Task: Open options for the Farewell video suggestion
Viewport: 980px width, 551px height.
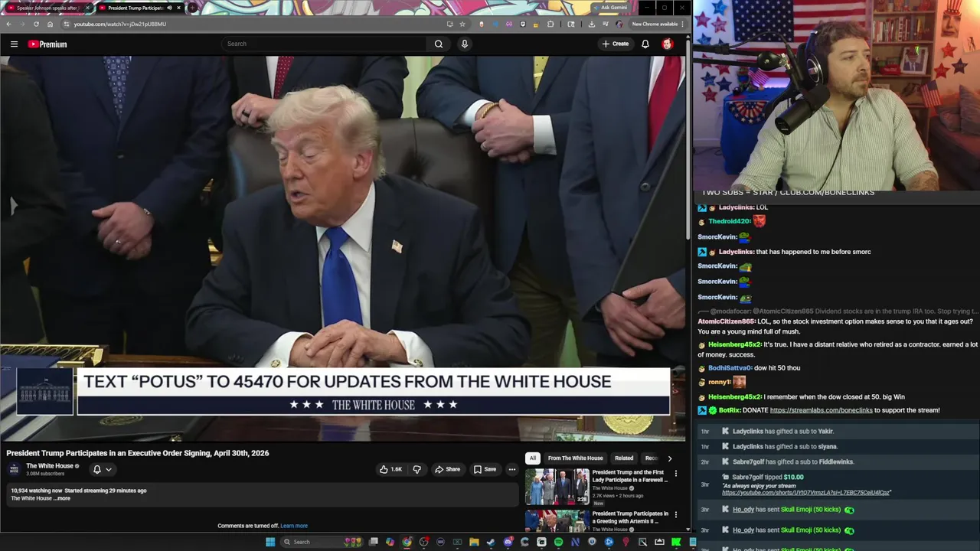Action: pyautogui.click(x=675, y=474)
